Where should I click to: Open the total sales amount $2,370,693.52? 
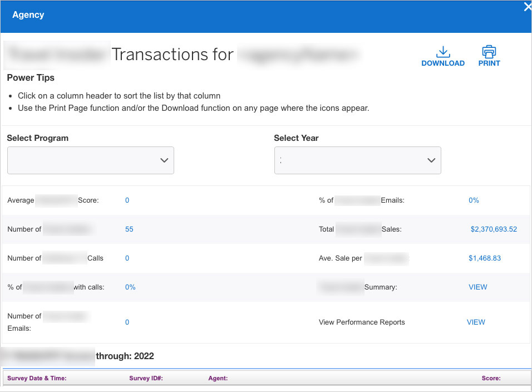tap(494, 229)
